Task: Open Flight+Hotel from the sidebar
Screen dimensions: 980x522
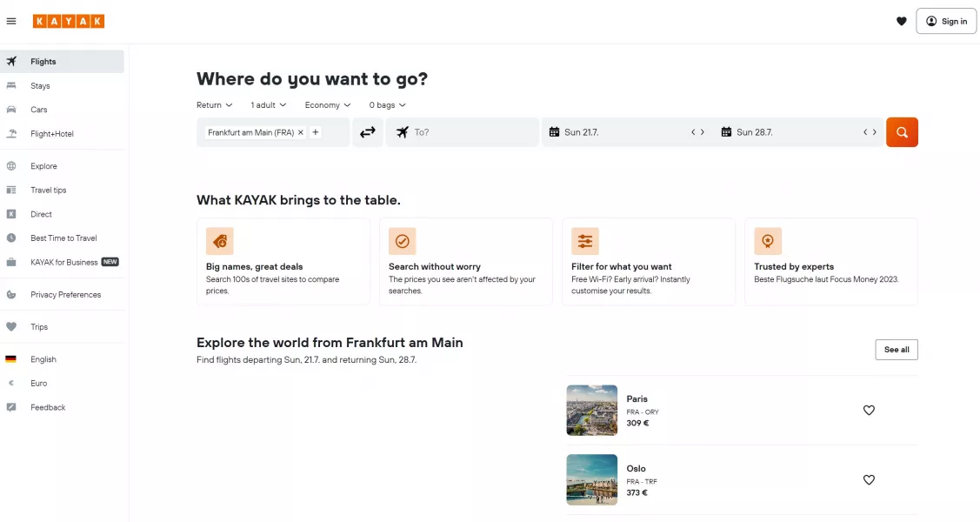Action: click(62, 134)
